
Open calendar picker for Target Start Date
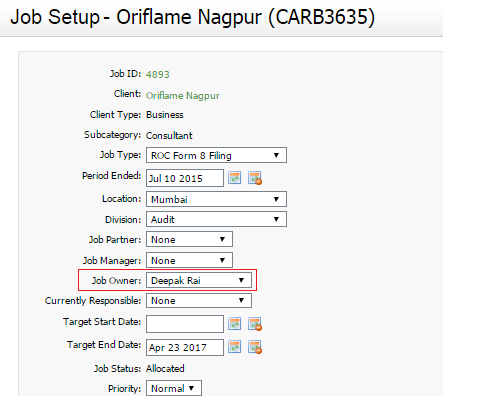[234, 324]
